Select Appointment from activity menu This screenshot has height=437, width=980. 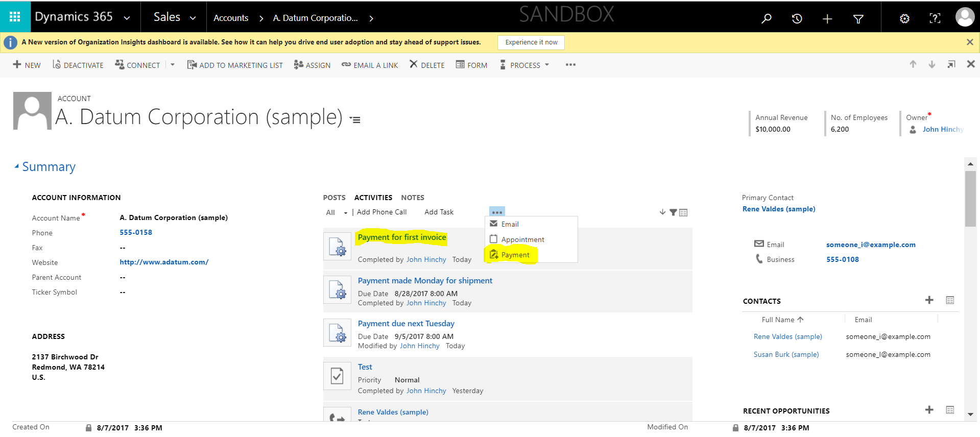click(531, 239)
